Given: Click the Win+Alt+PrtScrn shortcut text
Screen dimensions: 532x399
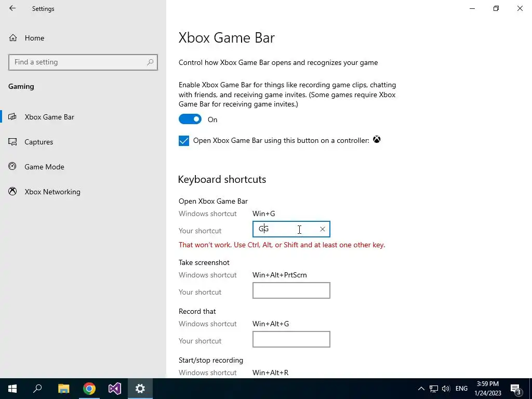Looking at the screenshot, I should [280, 275].
